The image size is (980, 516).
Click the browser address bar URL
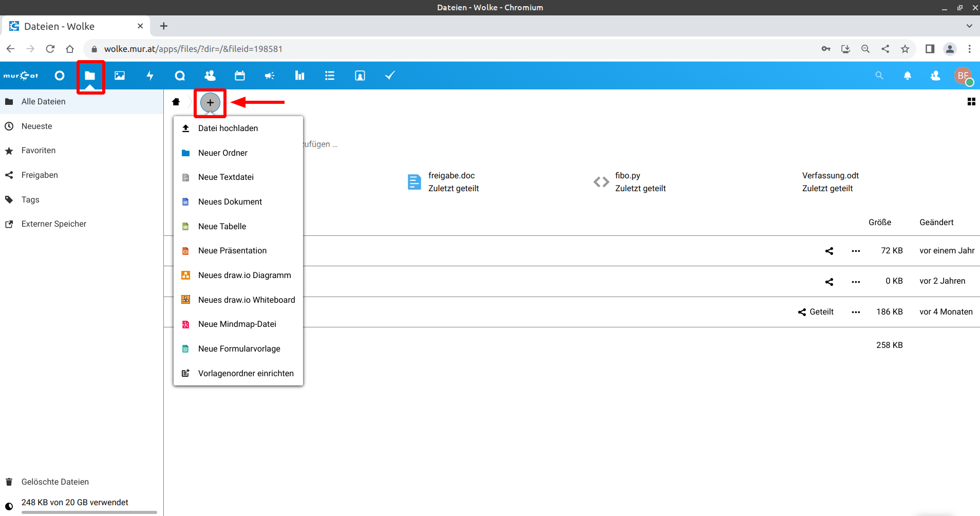coord(193,49)
